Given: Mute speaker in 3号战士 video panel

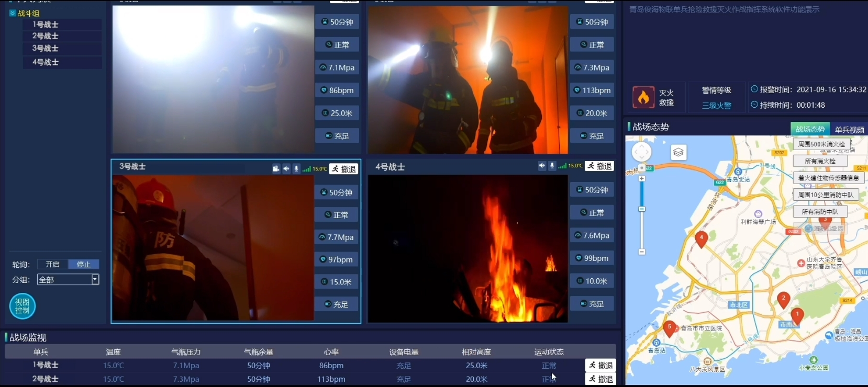Looking at the screenshot, I should (286, 168).
